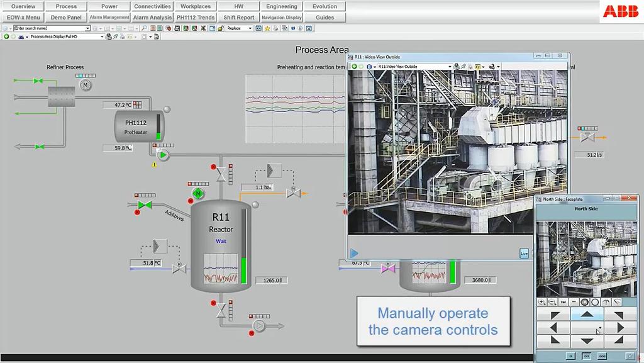644x363 pixels.
Task: Expand R11:Video View Outside aspect dropdown
Action: point(450,67)
